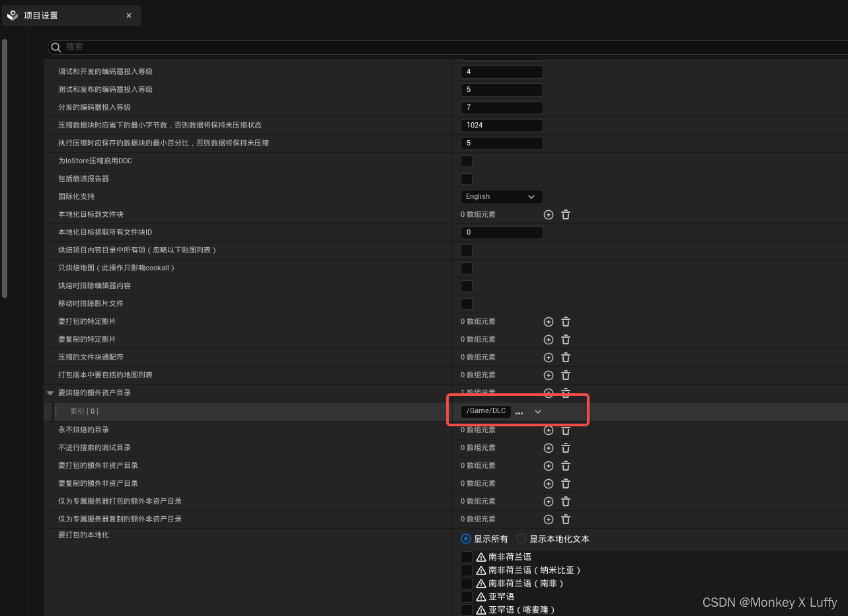Click warning icon beside 南非荷兰语
848x616 pixels.
coord(481,557)
